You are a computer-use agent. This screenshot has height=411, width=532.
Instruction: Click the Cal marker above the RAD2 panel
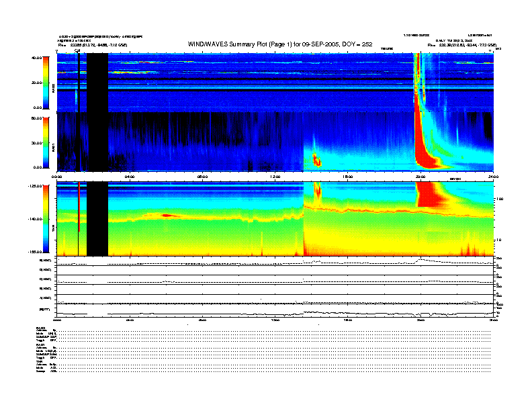coord(77,51)
